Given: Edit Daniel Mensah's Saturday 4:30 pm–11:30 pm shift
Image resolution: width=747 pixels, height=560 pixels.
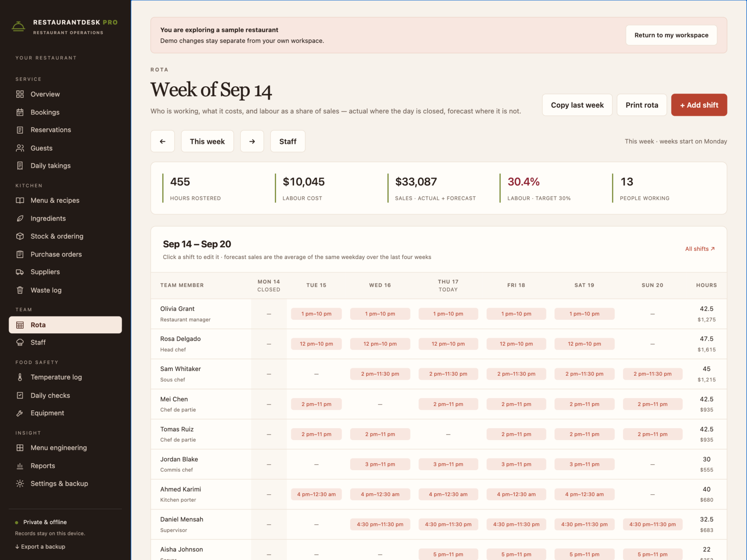Looking at the screenshot, I should 584,524.
